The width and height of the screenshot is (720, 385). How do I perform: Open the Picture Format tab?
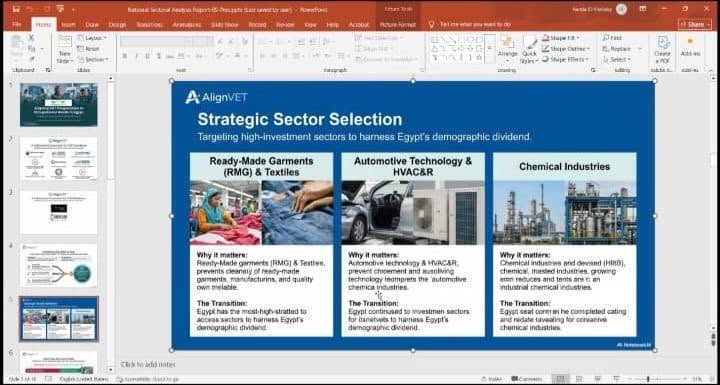398,24
